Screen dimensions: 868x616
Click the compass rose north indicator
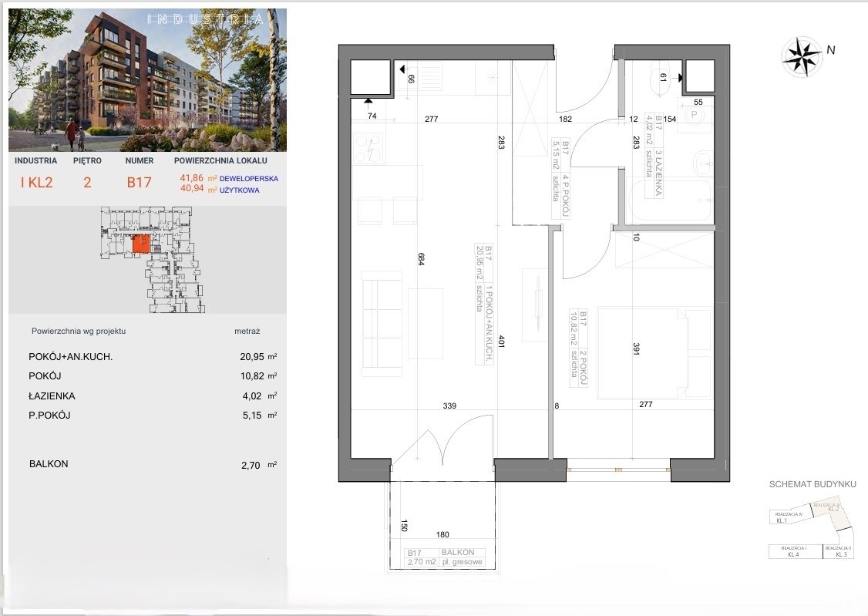click(802, 56)
